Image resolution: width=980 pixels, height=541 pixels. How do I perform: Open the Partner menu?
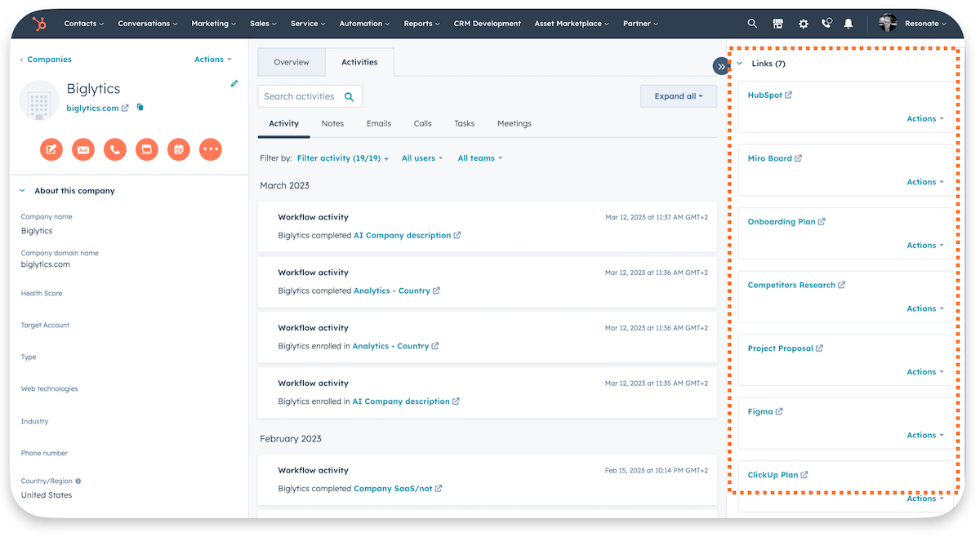641,24
